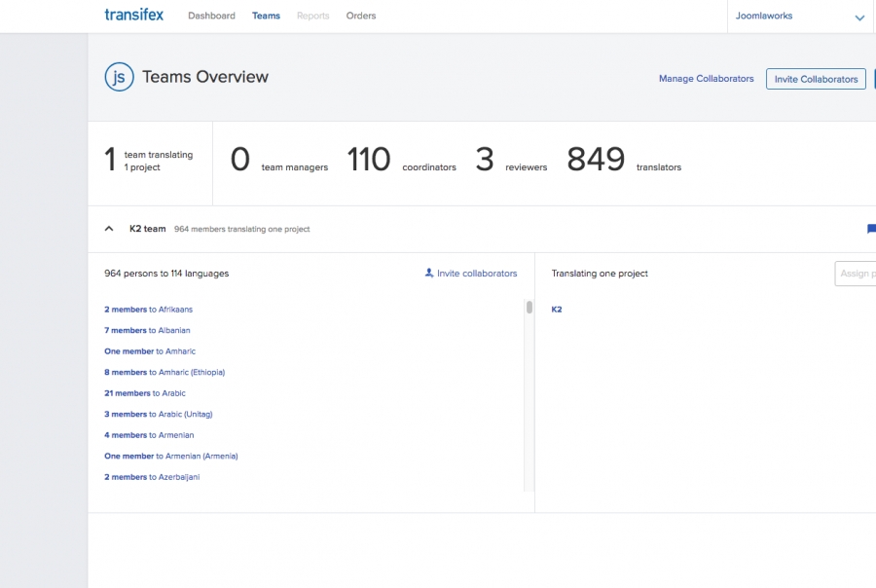Open 3 members to Arabic (Unitag)
The width and height of the screenshot is (876, 588).
click(158, 414)
